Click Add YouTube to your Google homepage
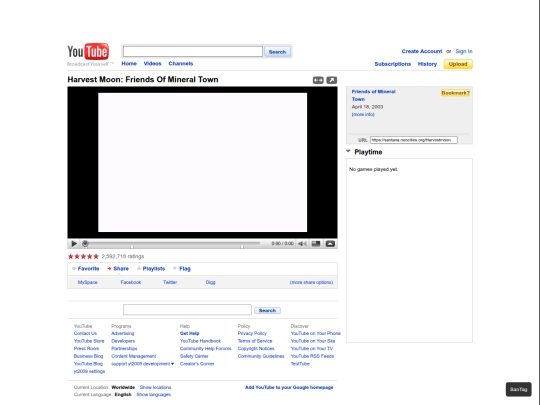 pos(289,387)
